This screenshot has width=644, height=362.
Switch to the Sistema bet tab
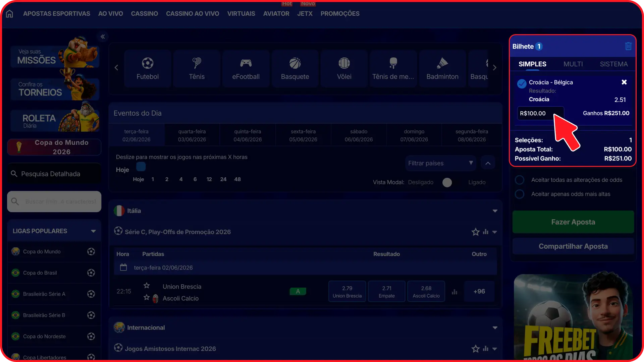click(x=614, y=64)
